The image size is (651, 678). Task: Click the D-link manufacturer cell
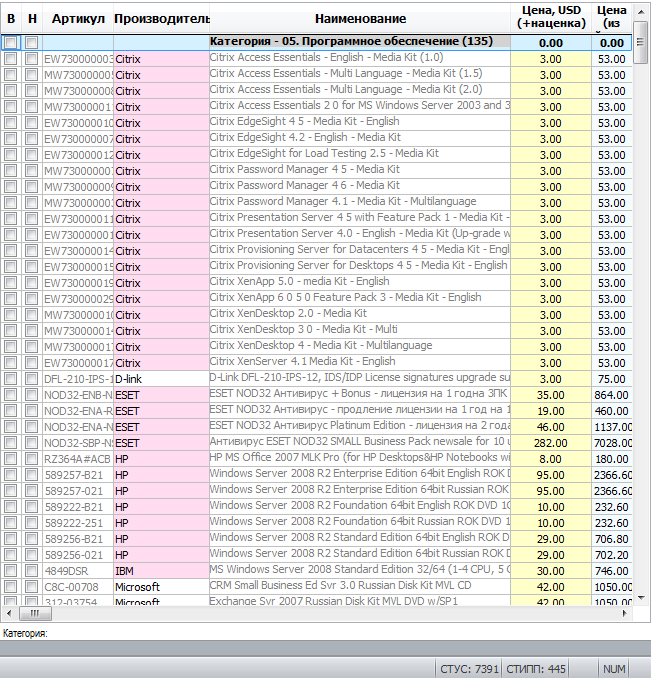point(161,379)
